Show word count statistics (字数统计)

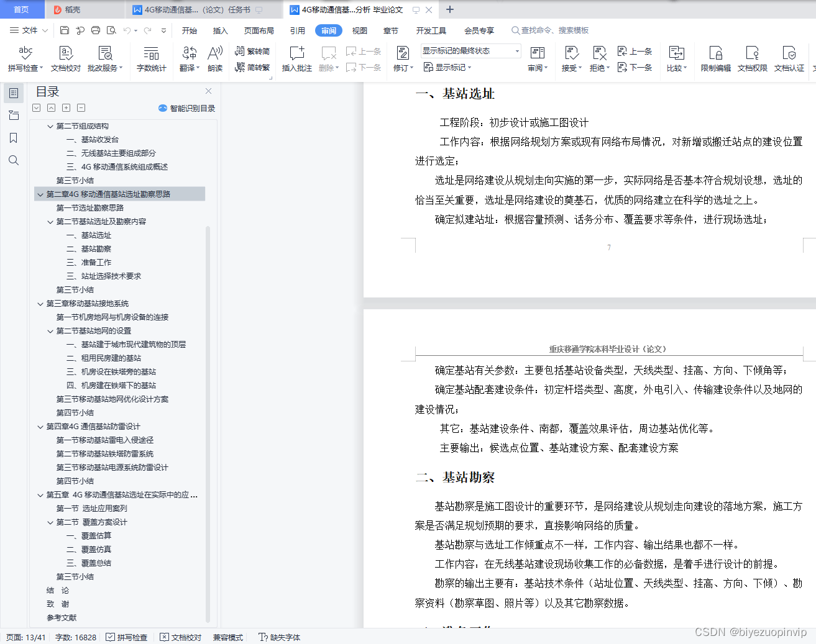(151, 59)
